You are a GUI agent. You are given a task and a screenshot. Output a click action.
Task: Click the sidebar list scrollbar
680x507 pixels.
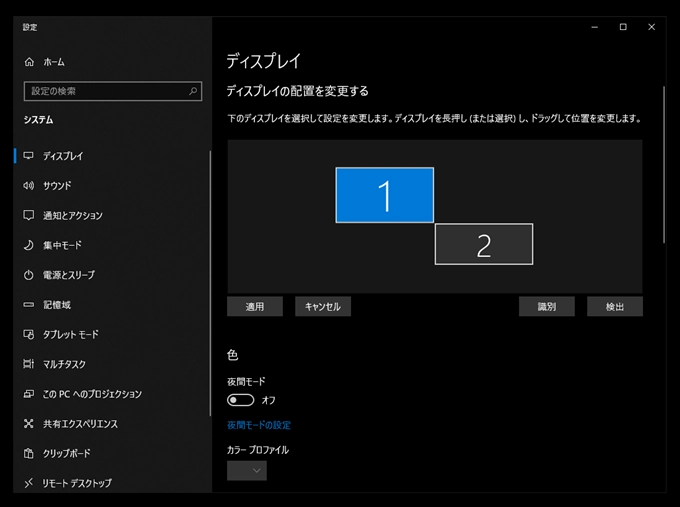[x=210, y=284]
